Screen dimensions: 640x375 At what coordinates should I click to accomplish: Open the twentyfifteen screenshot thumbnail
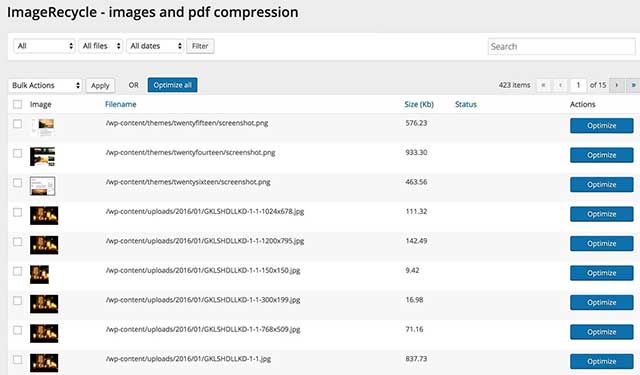coord(43,128)
